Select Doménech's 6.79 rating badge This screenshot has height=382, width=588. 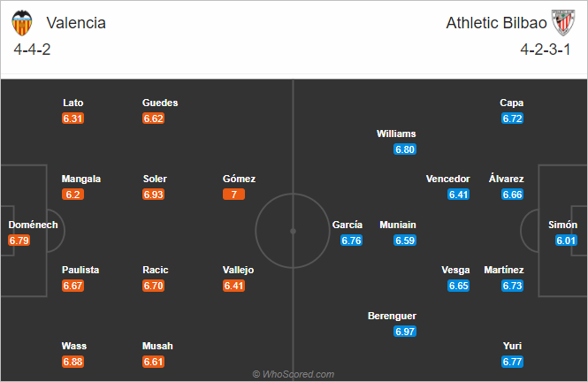[x=19, y=241]
